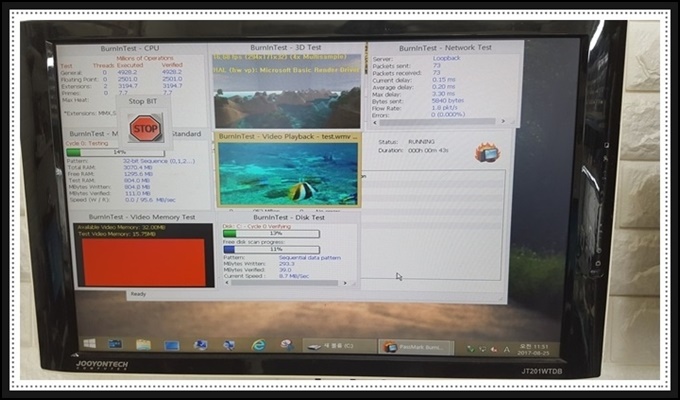
Task: Click the '0.15 ms' current delay value
Action: [x=443, y=79]
